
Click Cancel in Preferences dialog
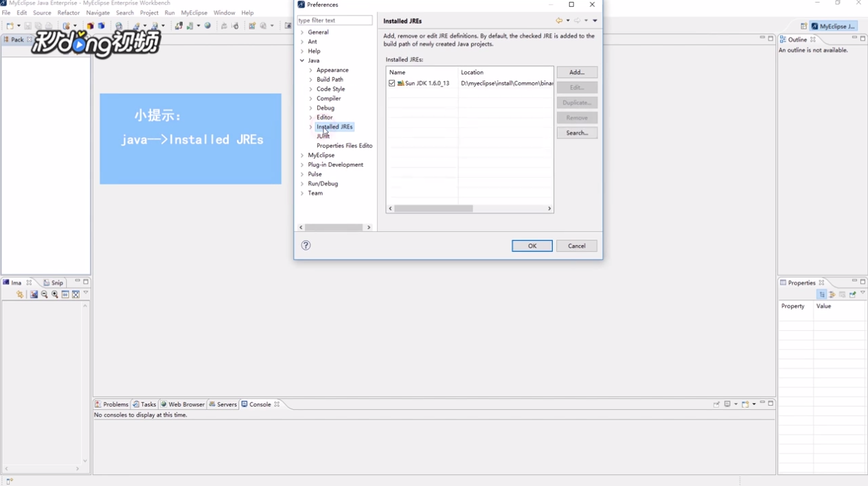pos(577,246)
